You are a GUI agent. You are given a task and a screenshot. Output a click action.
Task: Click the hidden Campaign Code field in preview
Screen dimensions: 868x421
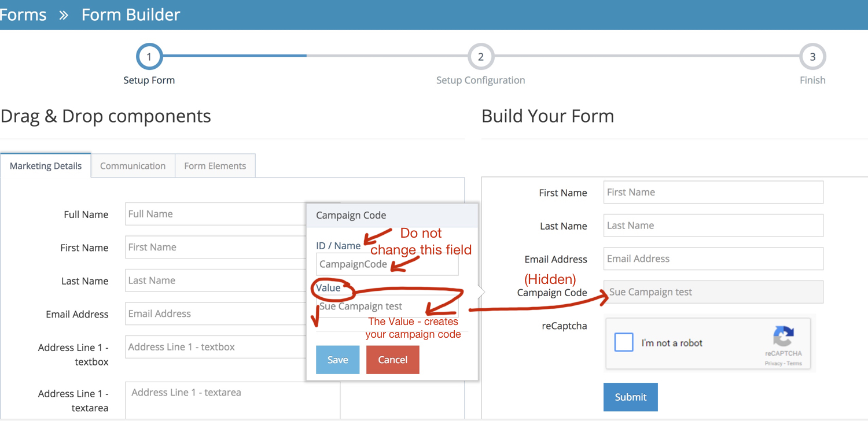coord(713,292)
